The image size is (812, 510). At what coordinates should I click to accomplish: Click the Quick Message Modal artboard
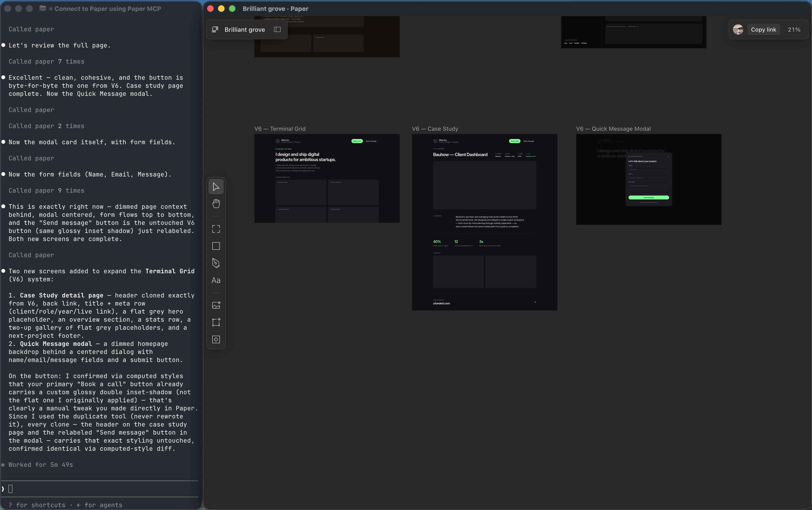point(648,179)
